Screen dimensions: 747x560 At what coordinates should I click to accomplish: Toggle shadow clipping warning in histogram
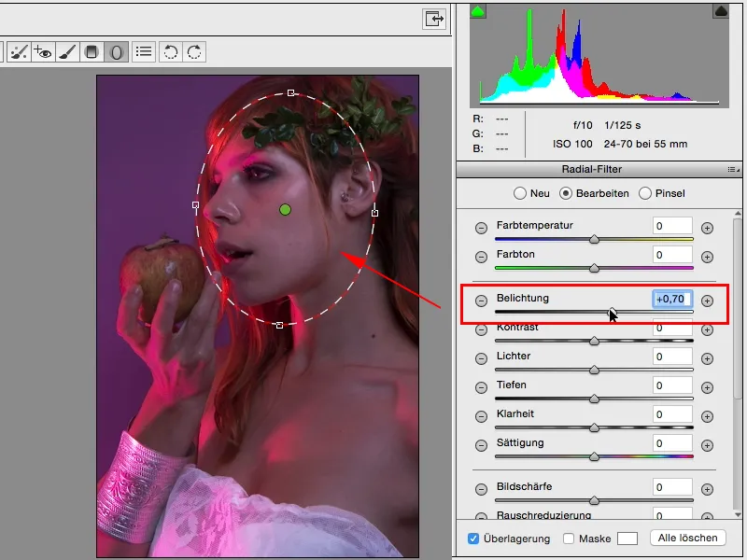pyautogui.click(x=478, y=11)
